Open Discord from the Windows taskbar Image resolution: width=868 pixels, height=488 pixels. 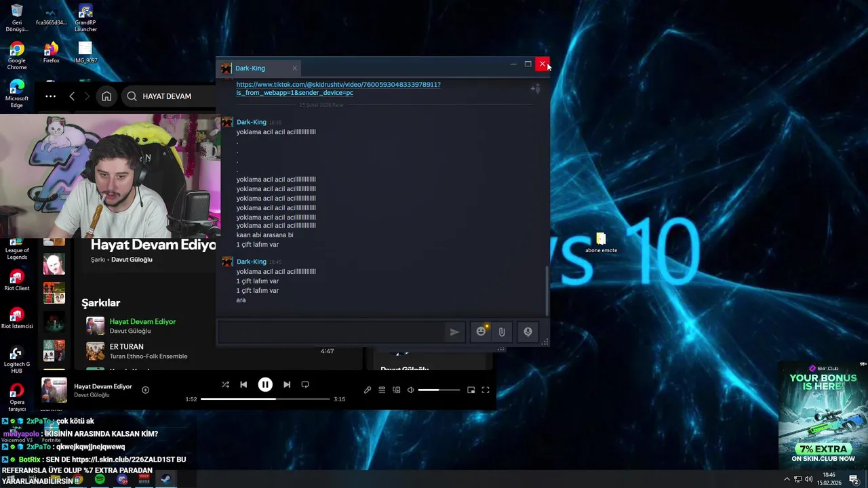click(x=122, y=479)
